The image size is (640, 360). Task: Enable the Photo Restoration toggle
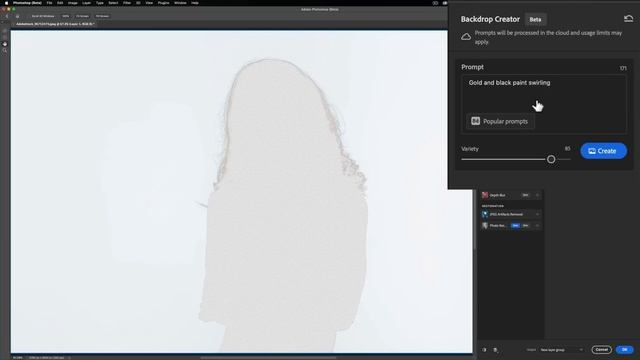pyautogui.click(x=537, y=225)
